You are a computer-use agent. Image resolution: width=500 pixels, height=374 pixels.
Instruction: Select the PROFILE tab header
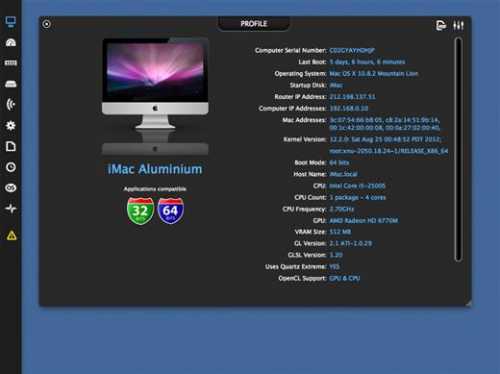point(254,24)
